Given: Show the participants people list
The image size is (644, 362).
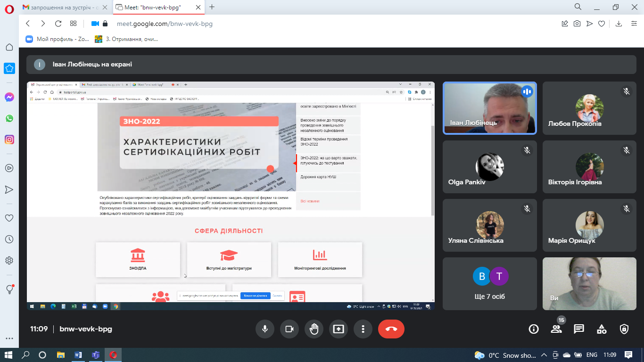Looking at the screenshot, I should coord(556,329).
